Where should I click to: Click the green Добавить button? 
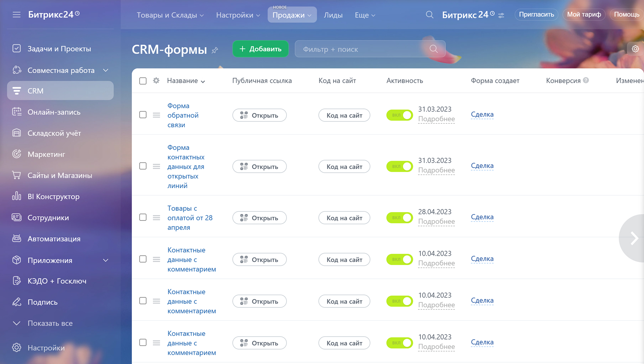[260, 49]
